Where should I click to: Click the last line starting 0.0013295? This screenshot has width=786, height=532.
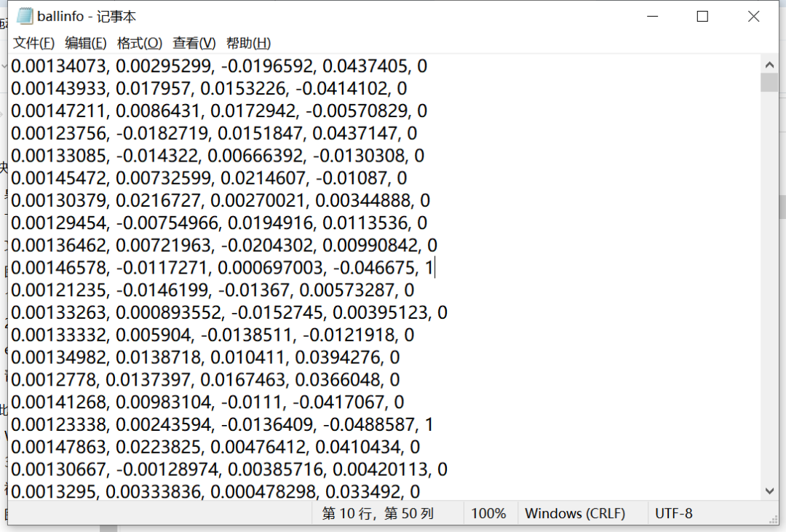218,491
